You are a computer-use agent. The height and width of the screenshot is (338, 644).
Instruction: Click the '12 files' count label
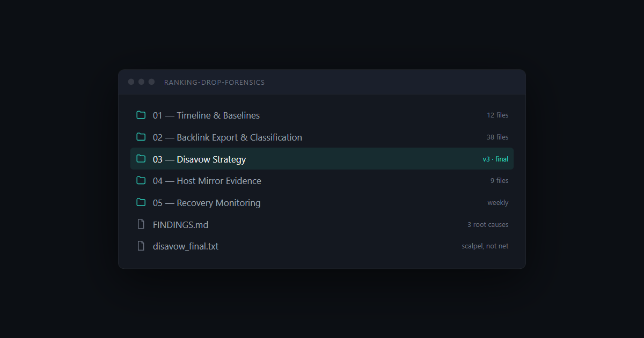tap(497, 115)
